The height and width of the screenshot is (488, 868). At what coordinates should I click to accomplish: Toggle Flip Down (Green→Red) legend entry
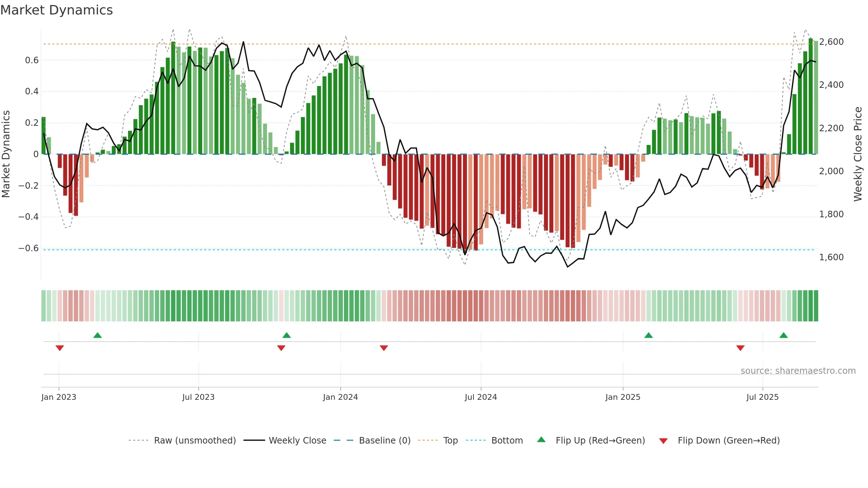click(719, 440)
